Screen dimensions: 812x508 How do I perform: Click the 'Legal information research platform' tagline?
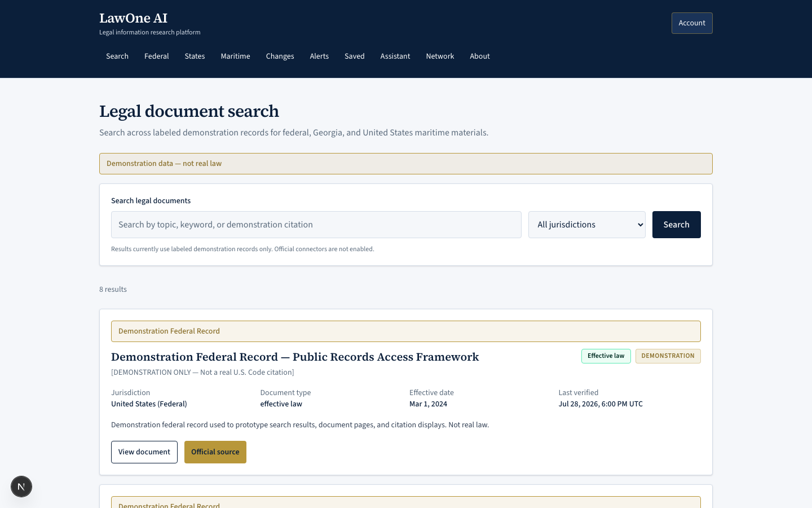tap(150, 32)
